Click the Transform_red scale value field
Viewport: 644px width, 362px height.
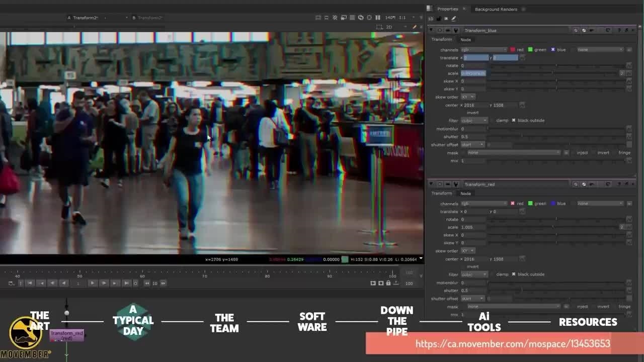click(x=473, y=227)
